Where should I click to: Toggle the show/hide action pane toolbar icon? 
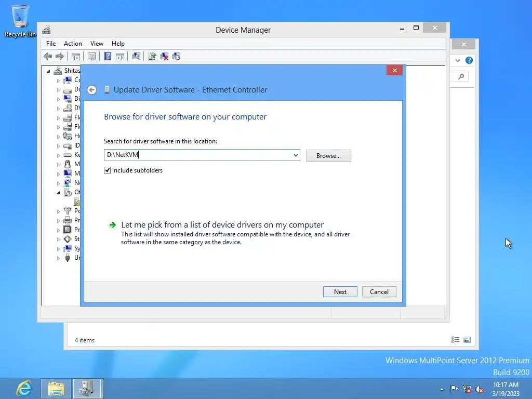pos(120,56)
